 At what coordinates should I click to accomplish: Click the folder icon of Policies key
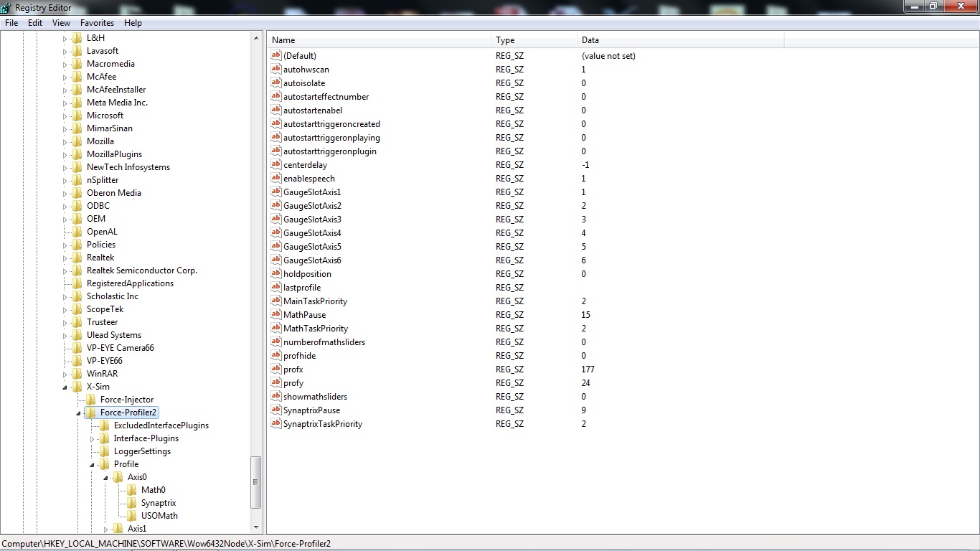tap(77, 245)
